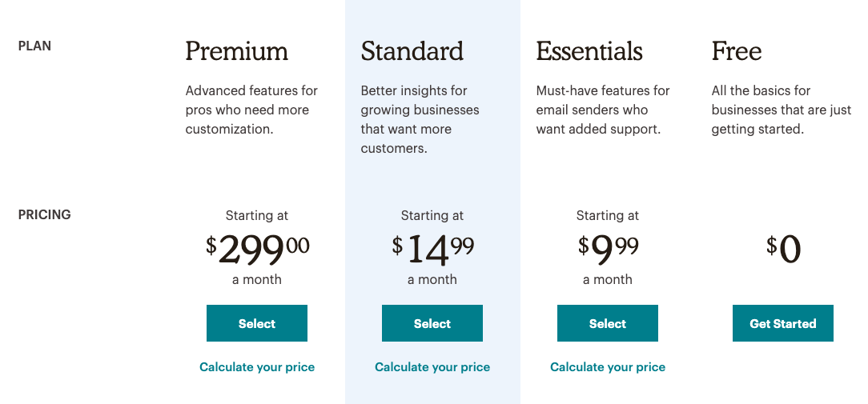
Task: Choose the Standard plan Select button
Action: tap(432, 323)
